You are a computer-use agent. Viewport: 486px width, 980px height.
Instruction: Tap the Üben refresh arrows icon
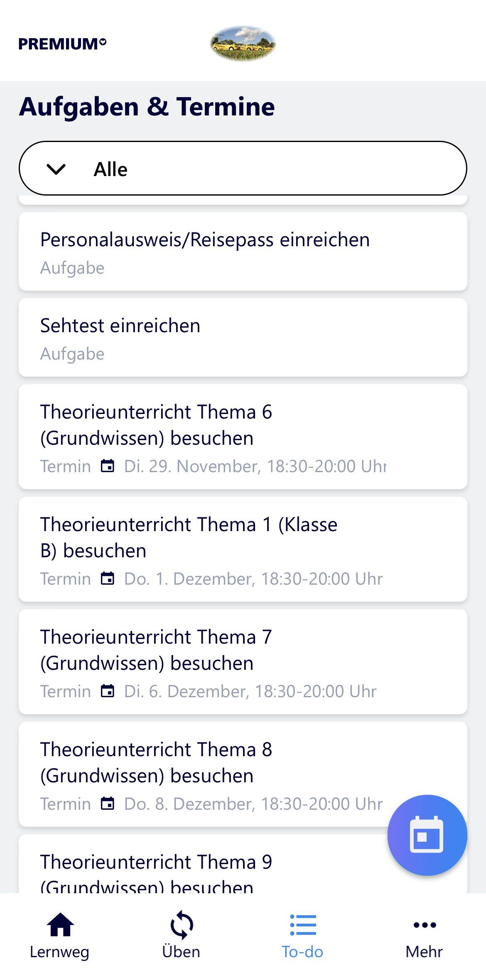pyautogui.click(x=182, y=925)
